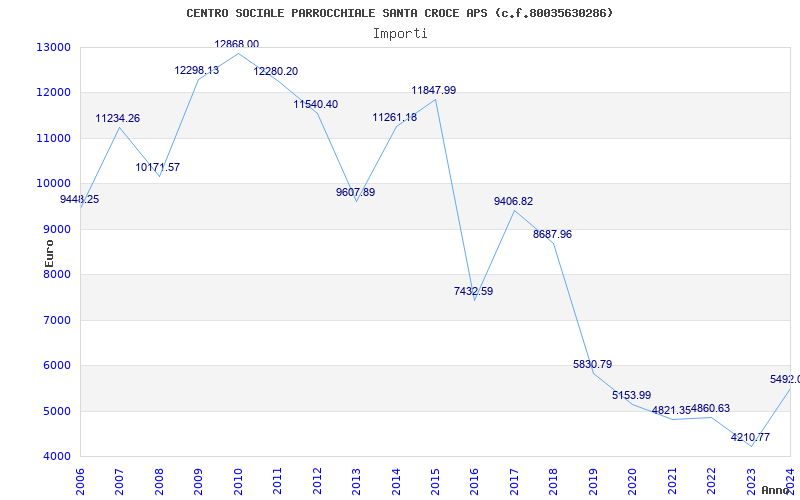Select the 11234.26 data label
800x500 pixels.
118,118
